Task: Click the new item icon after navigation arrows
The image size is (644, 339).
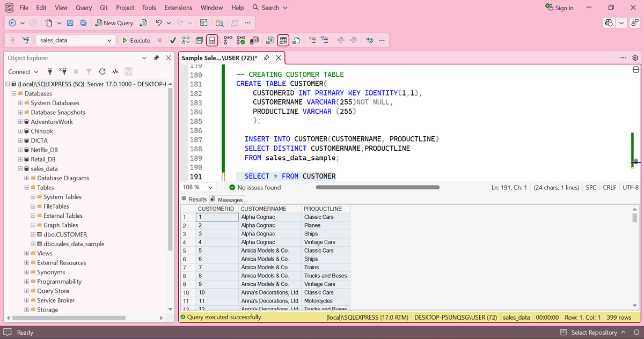Action: coord(49,23)
